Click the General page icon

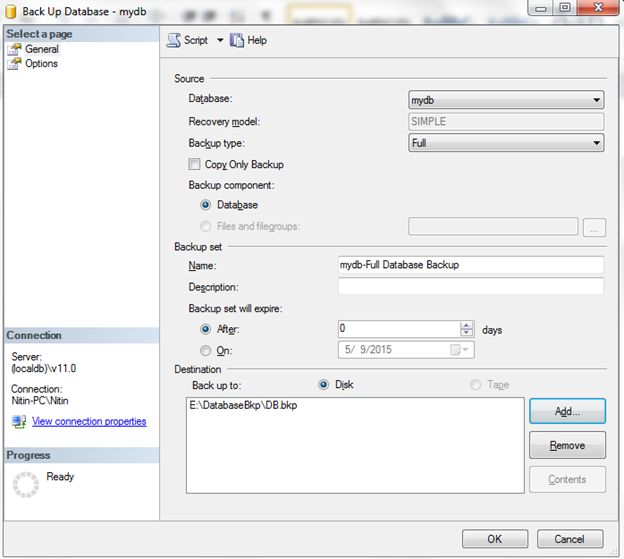click(x=15, y=49)
